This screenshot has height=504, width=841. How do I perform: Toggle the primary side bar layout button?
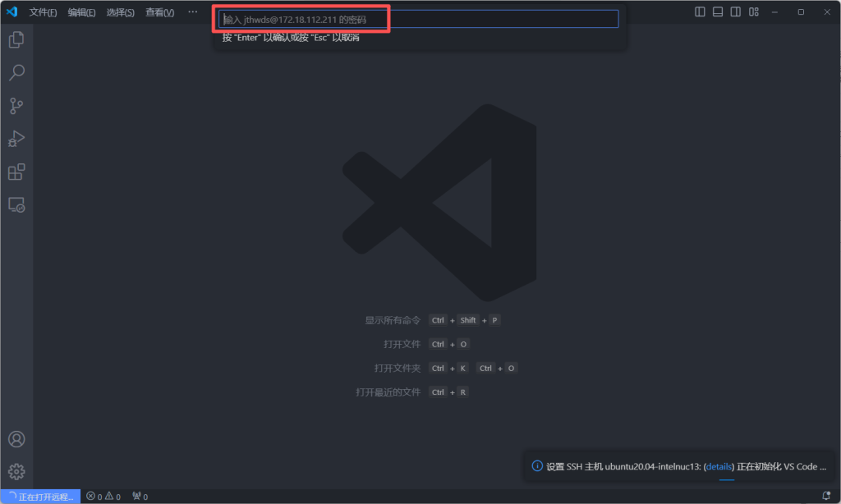click(700, 12)
